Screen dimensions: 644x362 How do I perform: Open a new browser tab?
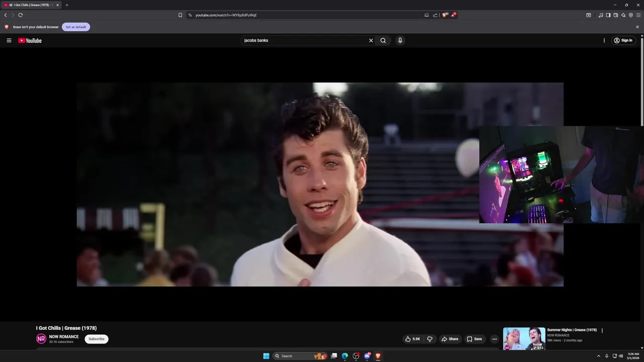(66, 5)
